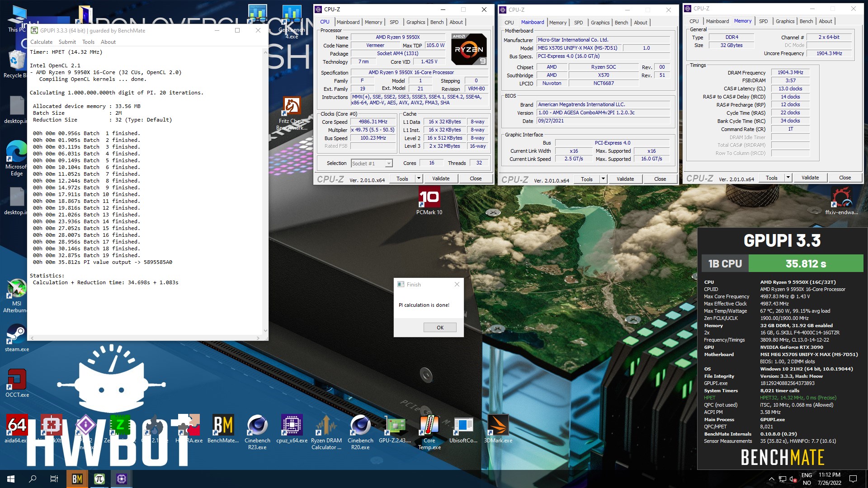Launch the 3DMark.exe desktop shortcut
The width and height of the screenshot is (868, 488).
[x=498, y=428]
